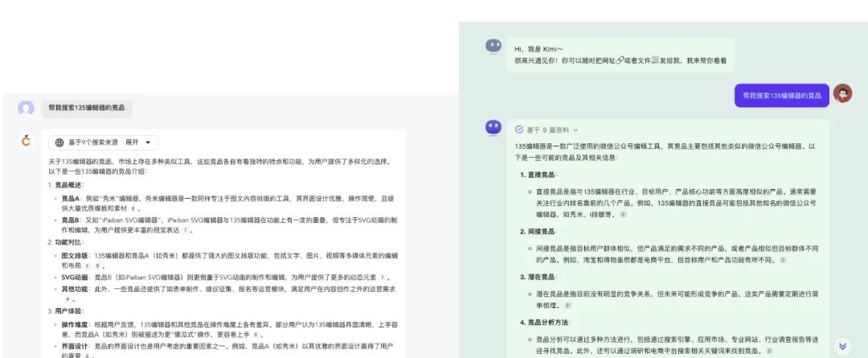
Task: Open citation 2 after 产品功能有所不同
Action: pyautogui.click(x=783, y=260)
